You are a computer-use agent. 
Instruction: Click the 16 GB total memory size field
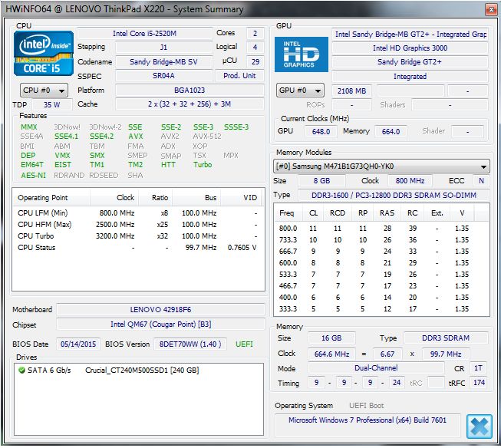331,338
